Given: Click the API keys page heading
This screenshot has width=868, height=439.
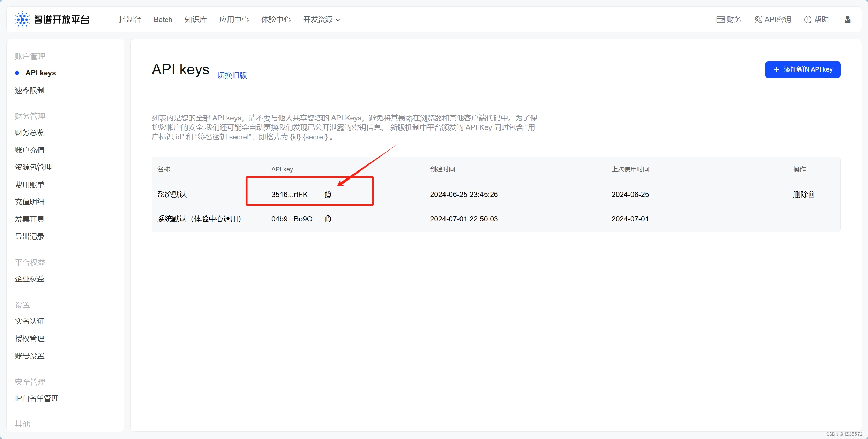Looking at the screenshot, I should click(180, 69).
